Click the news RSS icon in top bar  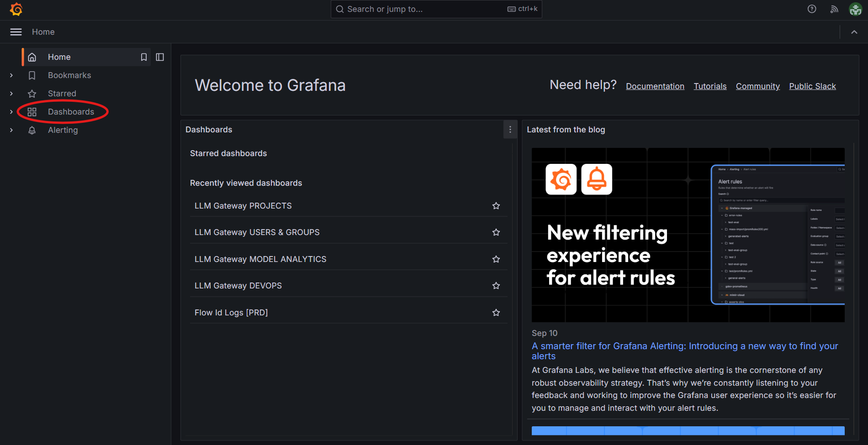coord(834,9)
